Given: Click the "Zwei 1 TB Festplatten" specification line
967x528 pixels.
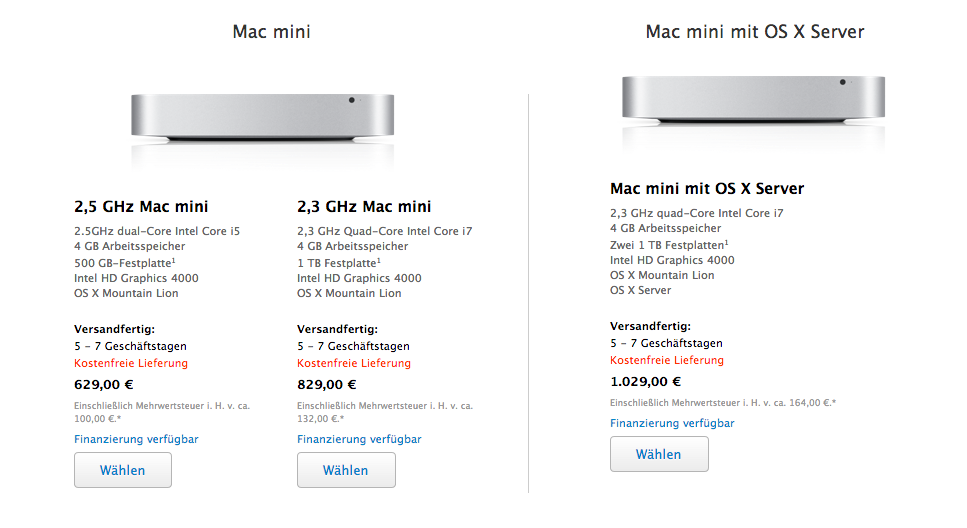Looking at the screenshot, I should tap(668, 244).
